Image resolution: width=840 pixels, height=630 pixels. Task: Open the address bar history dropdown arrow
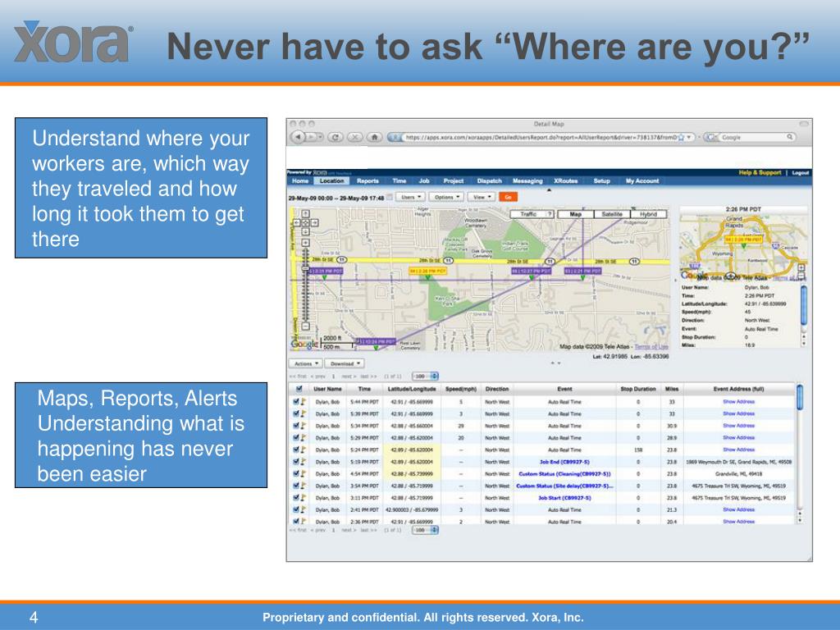689,138
